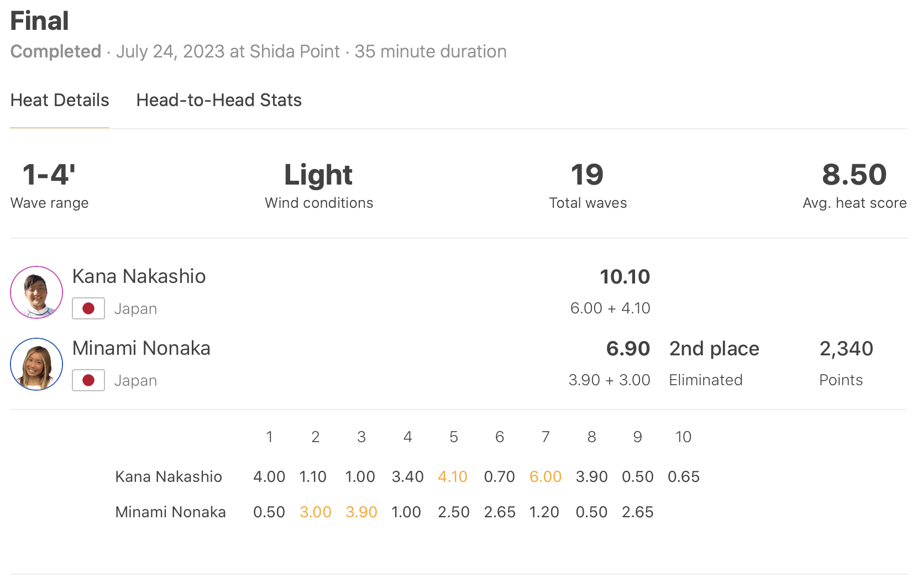Click Japan flag icon under Minami Nonaka
923x588 pixels.
tap(88, 380)
